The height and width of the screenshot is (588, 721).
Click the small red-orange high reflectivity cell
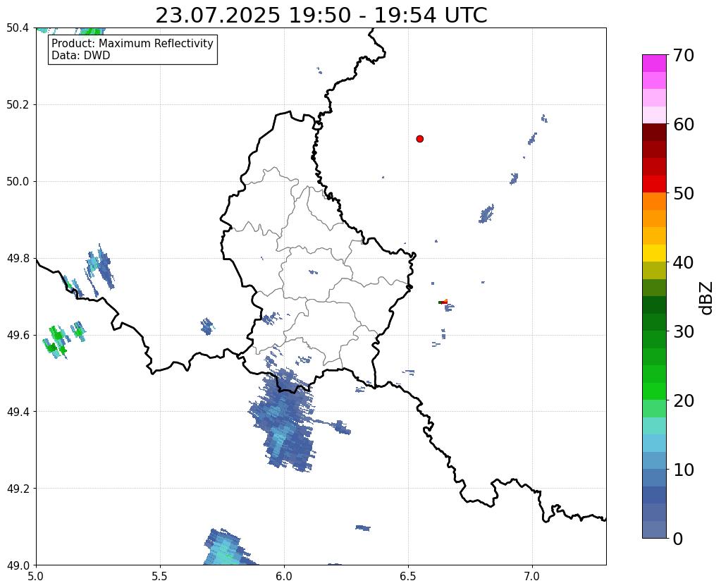pyautogui.click(x=444, y=302)
